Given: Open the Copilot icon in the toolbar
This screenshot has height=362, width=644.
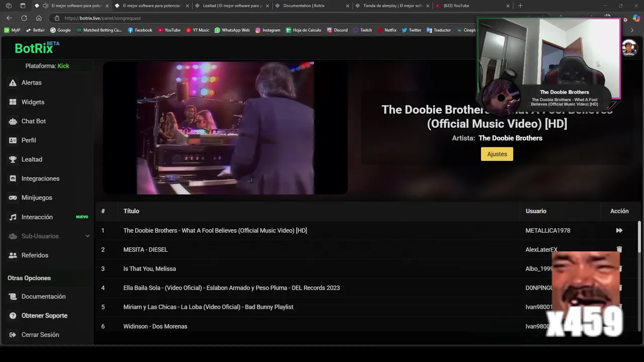Looking at the screenshot, I should click(x=637, y=18).
